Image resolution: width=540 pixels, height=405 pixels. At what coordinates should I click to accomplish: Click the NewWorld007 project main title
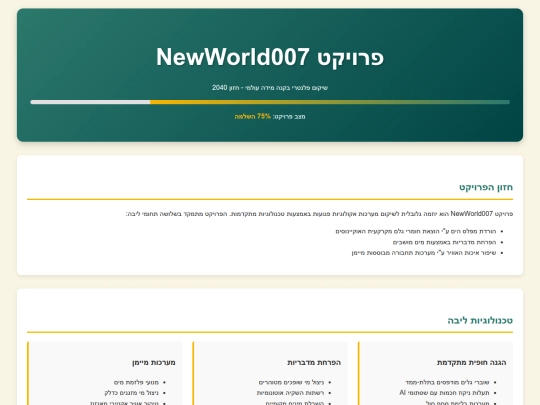(x=270, y=57)
